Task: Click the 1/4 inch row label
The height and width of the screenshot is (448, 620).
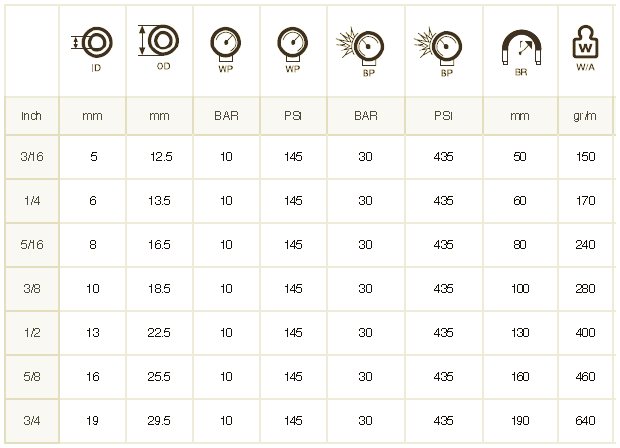Action: click(32, 201)
